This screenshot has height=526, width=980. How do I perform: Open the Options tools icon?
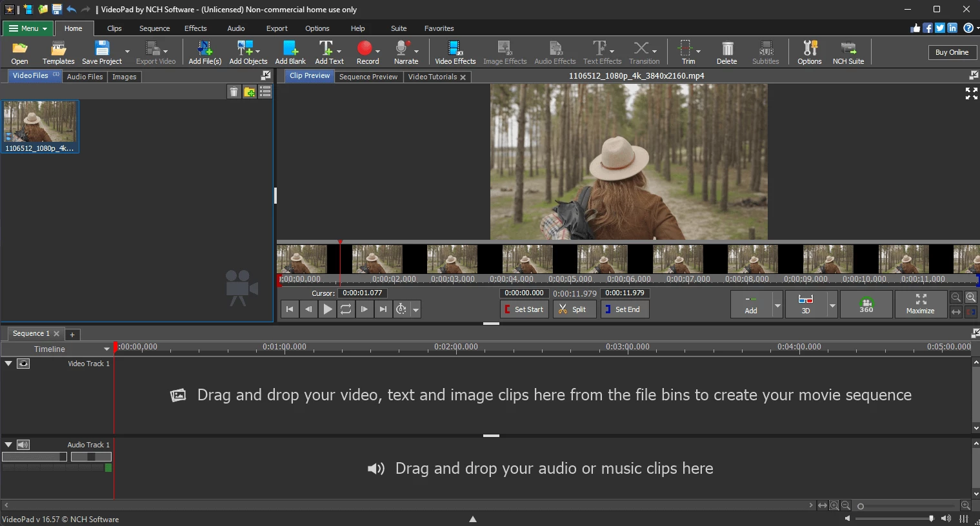tap(809, 52)
